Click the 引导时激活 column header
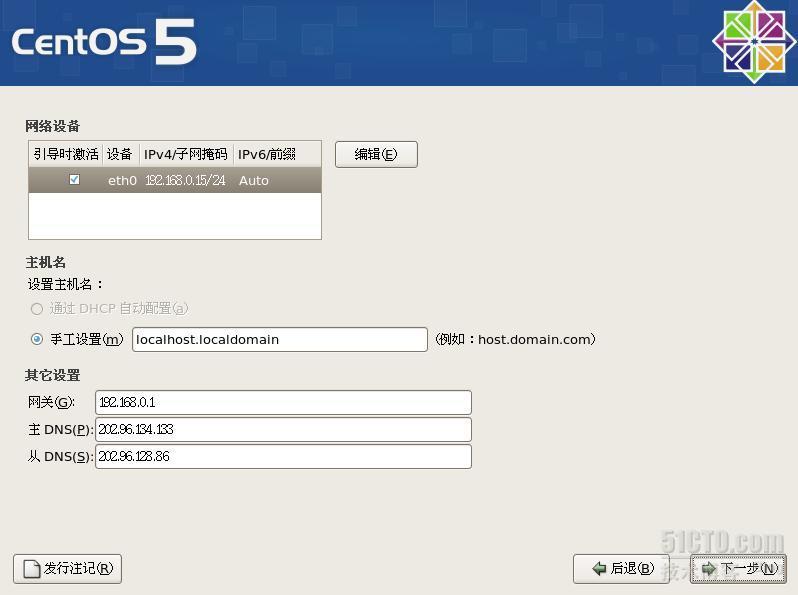Viewport: 798px width, 595px height. coord(66,154)
